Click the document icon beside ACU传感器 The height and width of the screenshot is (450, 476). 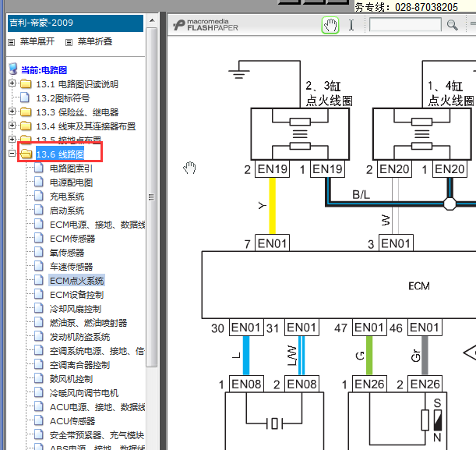[39, 420]
